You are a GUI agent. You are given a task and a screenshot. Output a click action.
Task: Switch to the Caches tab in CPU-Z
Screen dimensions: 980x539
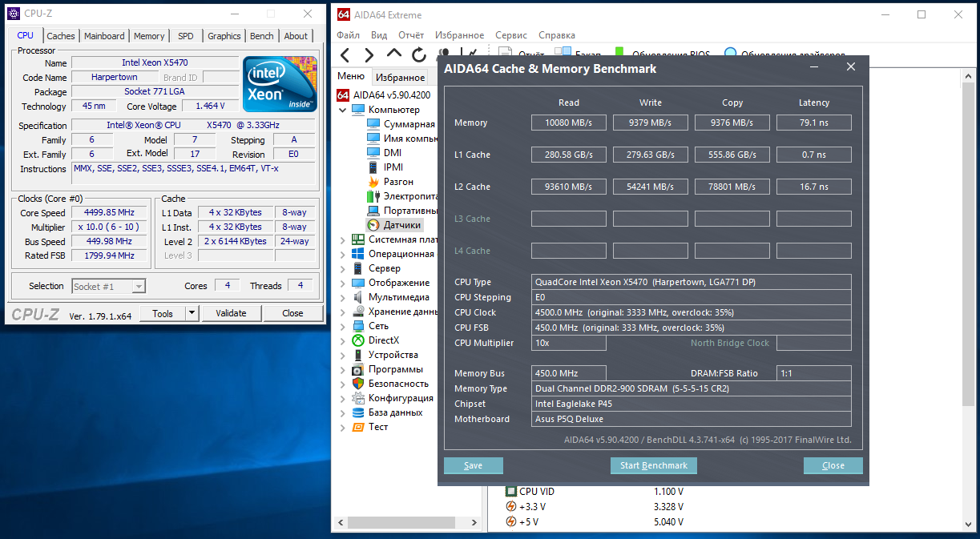coord(61,36)
